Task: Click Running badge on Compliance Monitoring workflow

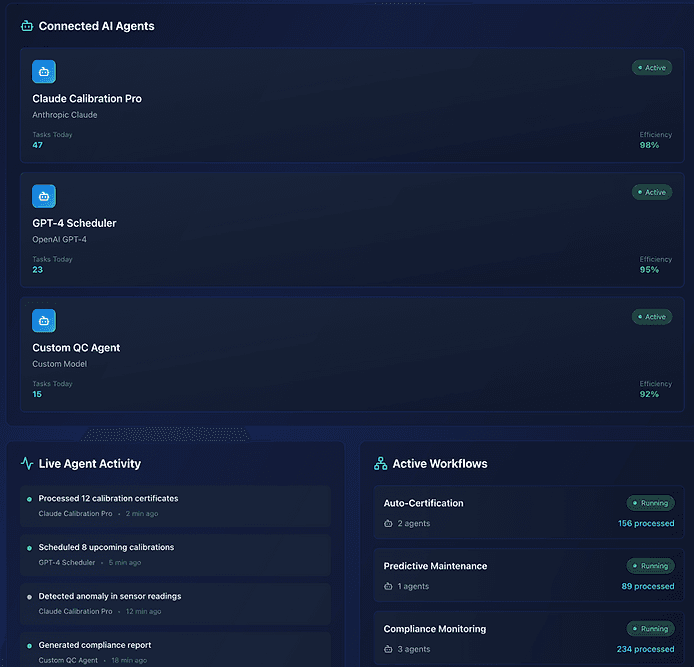Action: coord(650,629)
